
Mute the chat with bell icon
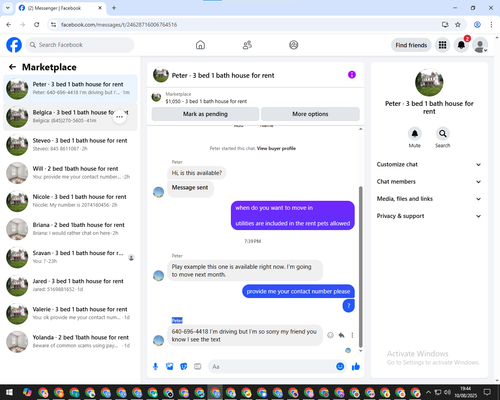tap(415, 134)
